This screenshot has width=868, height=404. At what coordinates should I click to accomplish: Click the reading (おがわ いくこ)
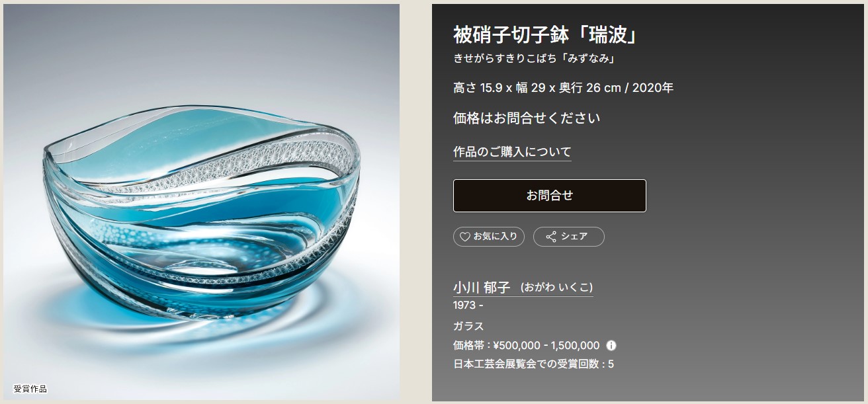click(556, 288)
